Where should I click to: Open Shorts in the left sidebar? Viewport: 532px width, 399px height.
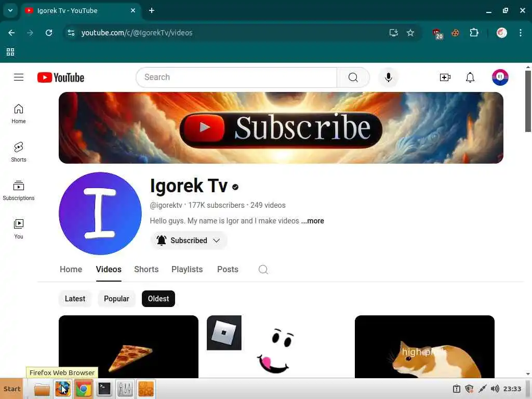coord(19,152)
